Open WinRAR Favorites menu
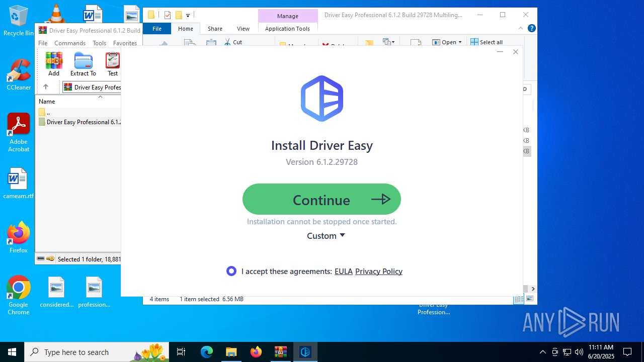Viewport: 644px width, 362px height. click(x=125, y=43)
